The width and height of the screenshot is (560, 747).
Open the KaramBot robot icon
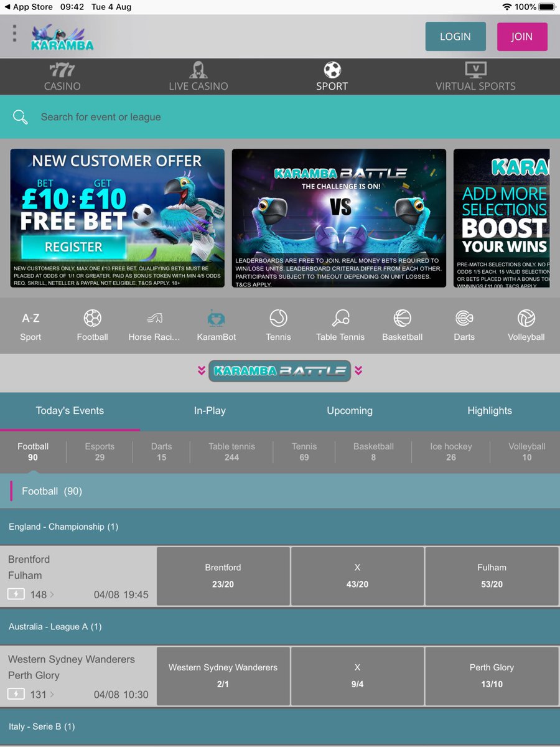tap(216, 326)
